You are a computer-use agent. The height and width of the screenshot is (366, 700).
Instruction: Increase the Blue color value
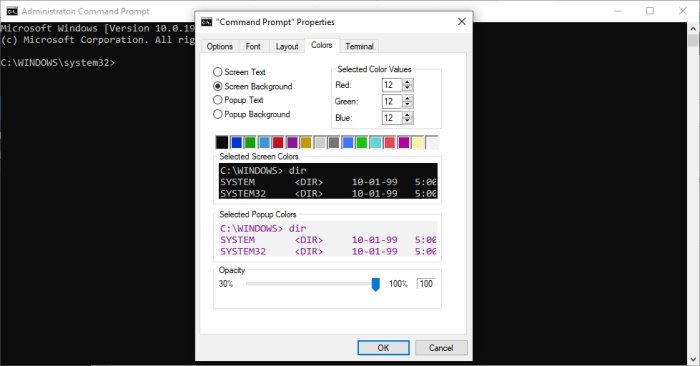(407, 115)
